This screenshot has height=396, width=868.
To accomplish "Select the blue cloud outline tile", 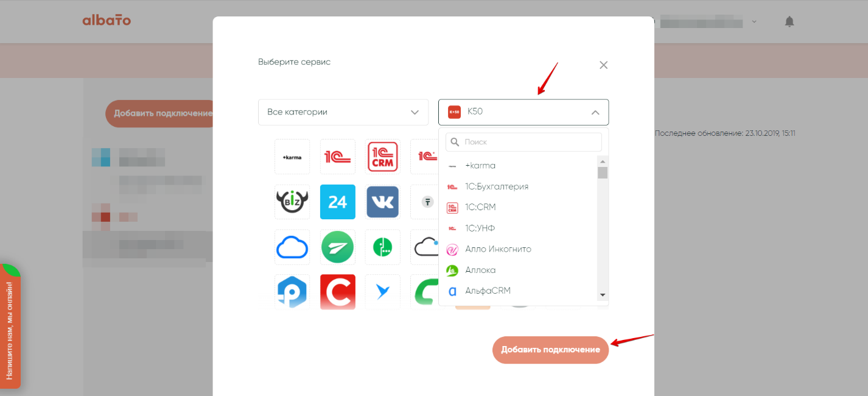I will pos(292,247).
